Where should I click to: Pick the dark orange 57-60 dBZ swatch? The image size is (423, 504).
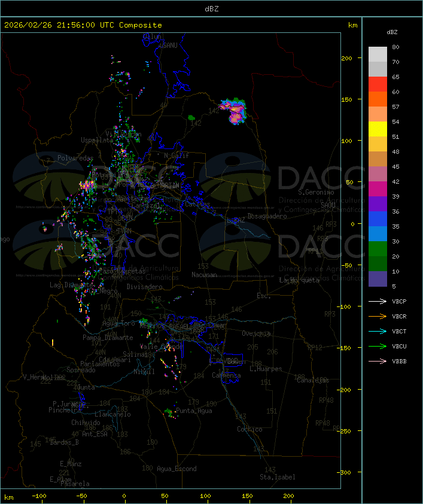pyautogui.click(x=378, y=99)
